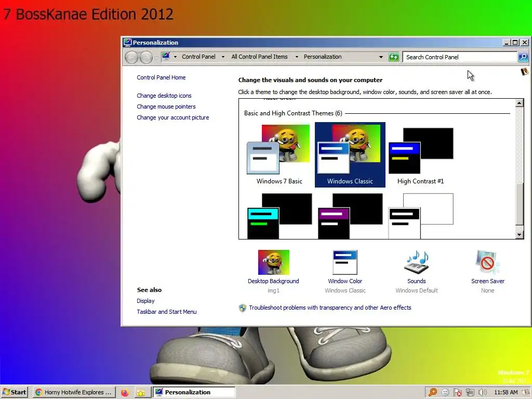Open the Window Color icon
Viewport: 532px width, 399px height.
345,262
